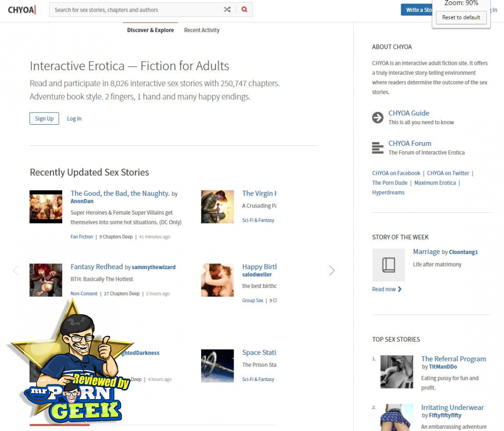504x431 pixels.
Task: Click the random story shuffle icon
Action: click(x=227, y=10)
